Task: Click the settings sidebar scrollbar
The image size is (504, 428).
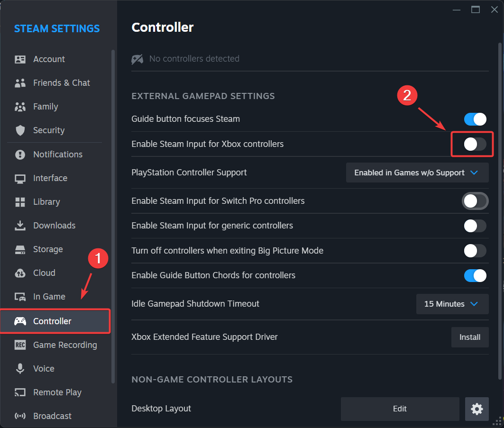Action: [113, 213]
